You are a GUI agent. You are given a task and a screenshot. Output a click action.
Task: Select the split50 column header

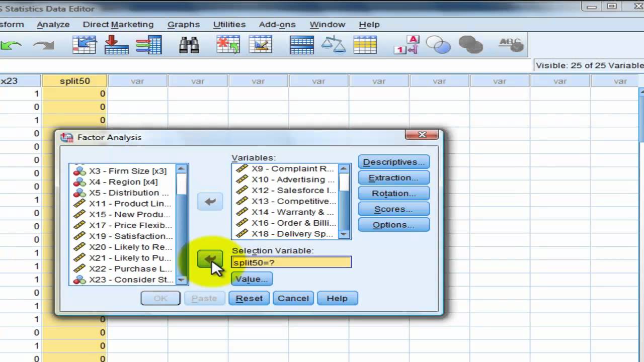tap(74, 81)
